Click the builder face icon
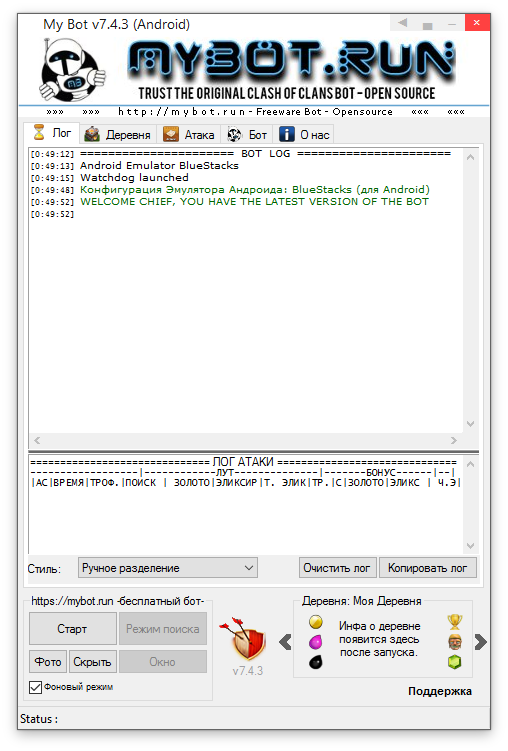Screen dimensions: 508x751 coord(455,642)
